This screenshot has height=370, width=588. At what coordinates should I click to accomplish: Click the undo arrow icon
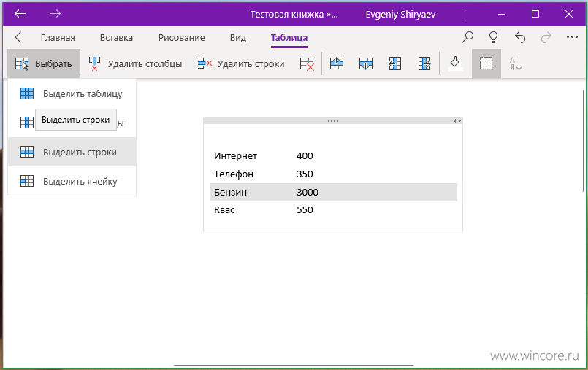[x=520, y=37]
